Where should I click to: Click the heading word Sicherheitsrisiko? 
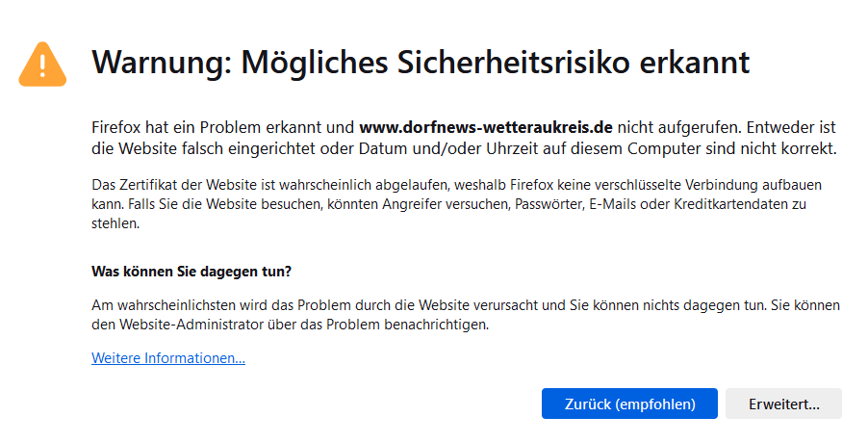[x=514, y=62]
